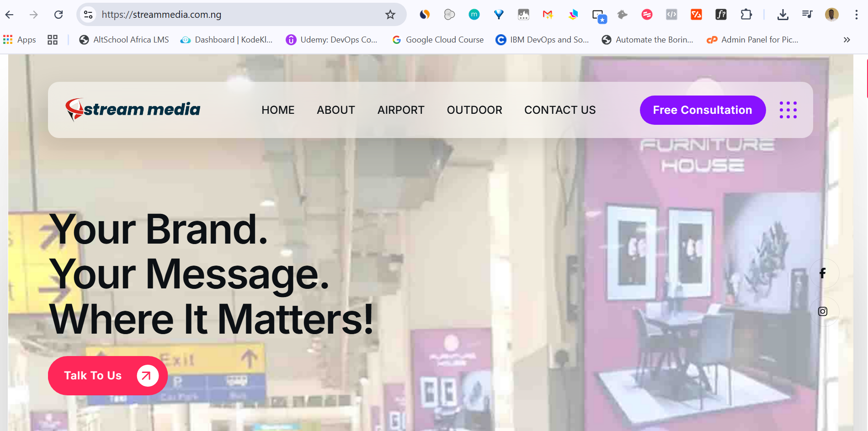Click the Stream Media logo
The height and width of the screenshot is (431, 868).
[x=133, y=110]
